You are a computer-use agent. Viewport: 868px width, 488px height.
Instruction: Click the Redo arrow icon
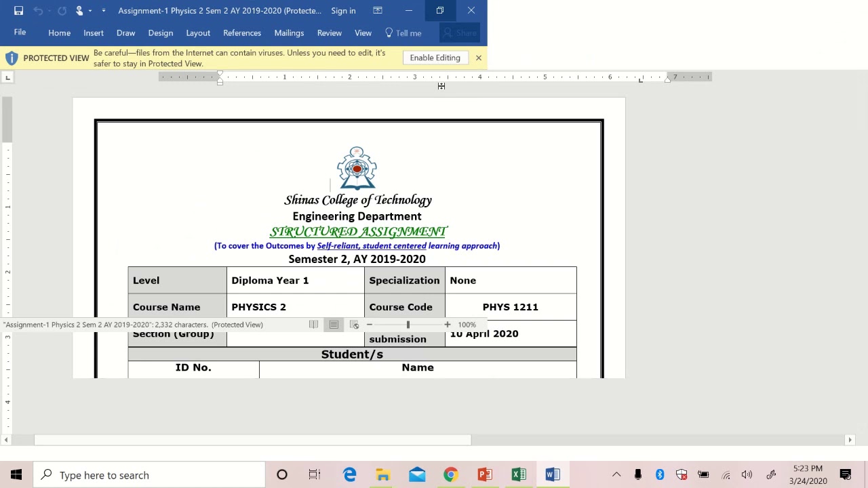tap(62, 11)
